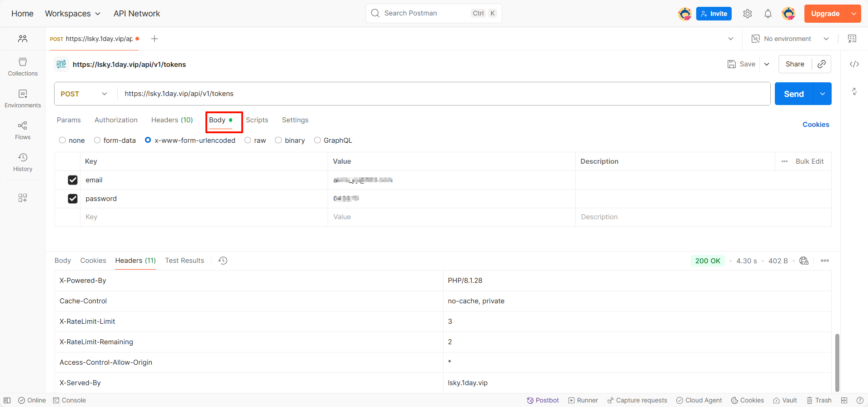This screenshot has height=407, width=868.
Task: Uncheck the password key checkbox
Action: [x=73, y=199]
